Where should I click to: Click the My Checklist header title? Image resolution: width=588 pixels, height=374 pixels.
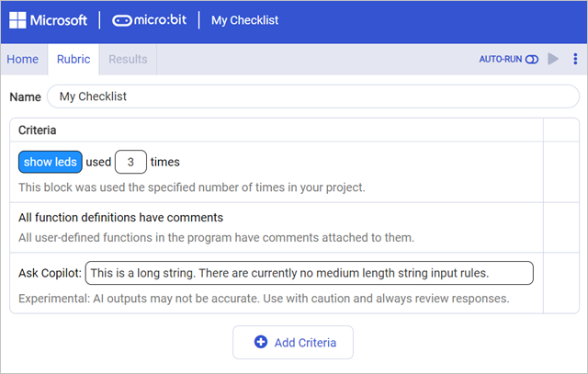244,20
